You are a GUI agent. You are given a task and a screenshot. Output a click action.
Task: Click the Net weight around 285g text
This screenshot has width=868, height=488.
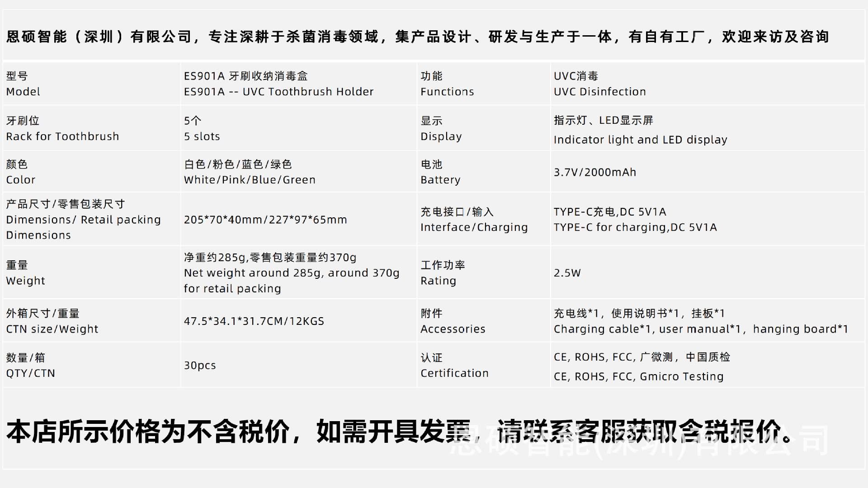(292, 273)
